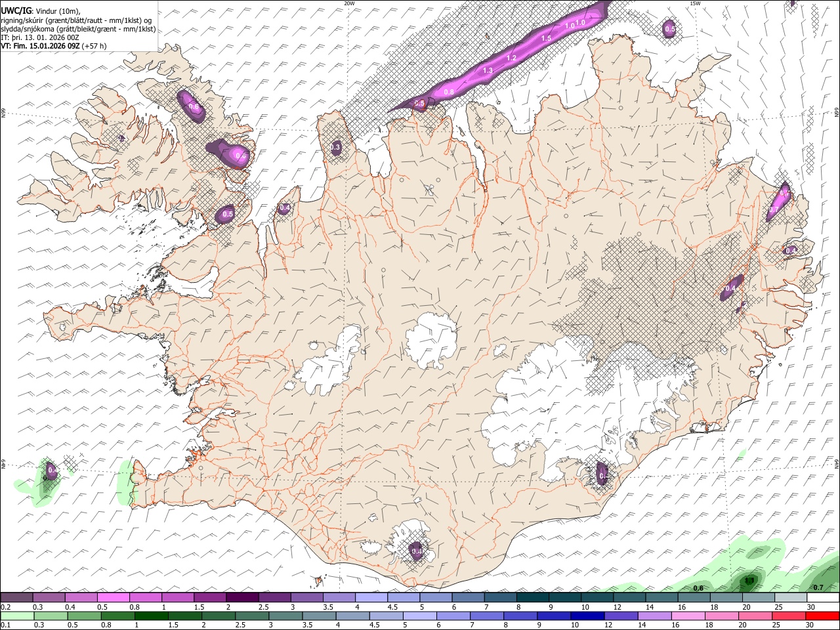The height and width of the screenshot is (630, 840).
Task: Click the 1.2 value in the snow band
Action: tap(512, 58)
